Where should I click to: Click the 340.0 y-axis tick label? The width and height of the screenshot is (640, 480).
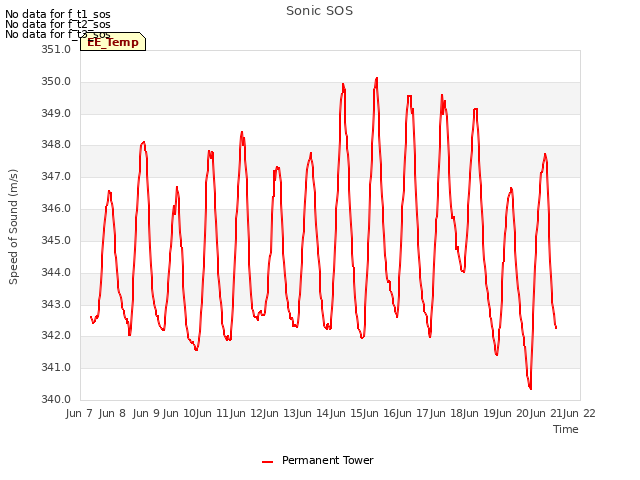56,399
